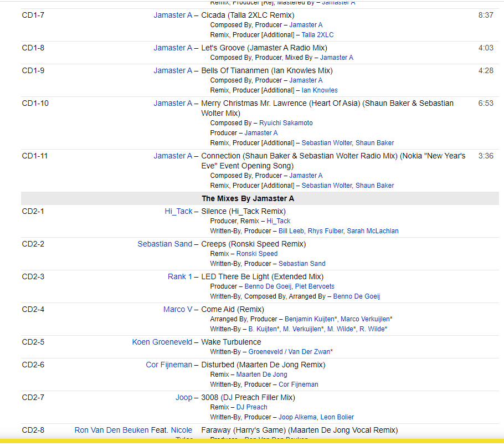Click M. Wilde written-by link
The height and width of the screenshot is (446, 504).
[x=341, y=329]
